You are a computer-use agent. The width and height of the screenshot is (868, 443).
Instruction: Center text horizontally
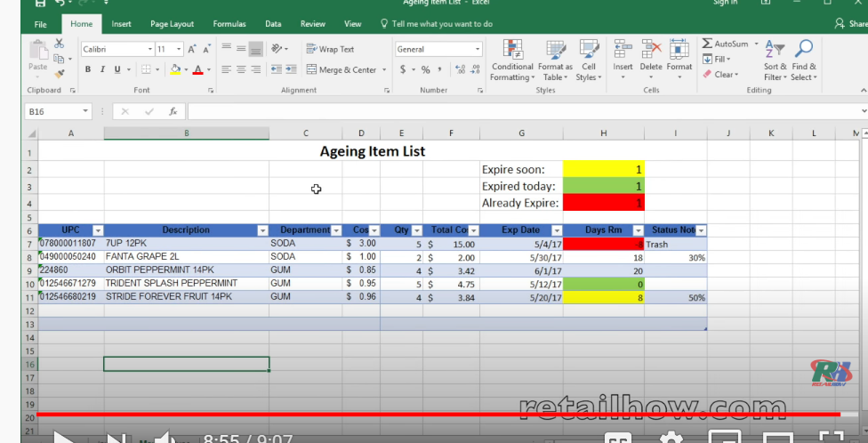[241, 69]
